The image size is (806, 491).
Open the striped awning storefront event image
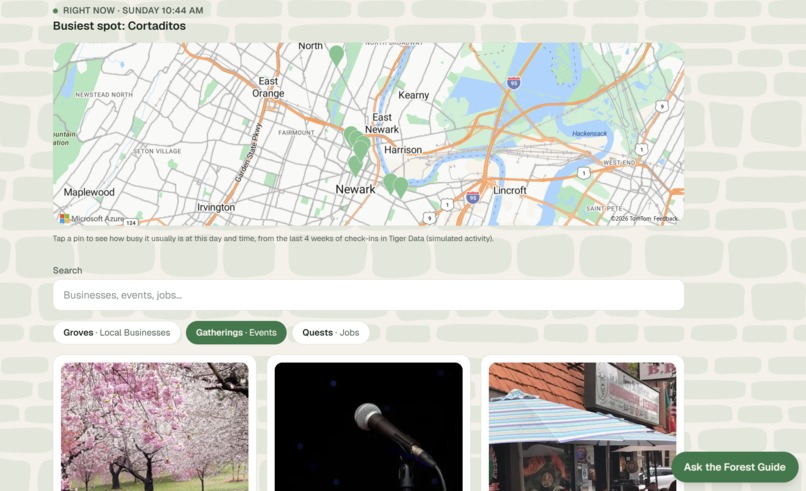coord(582,427)
